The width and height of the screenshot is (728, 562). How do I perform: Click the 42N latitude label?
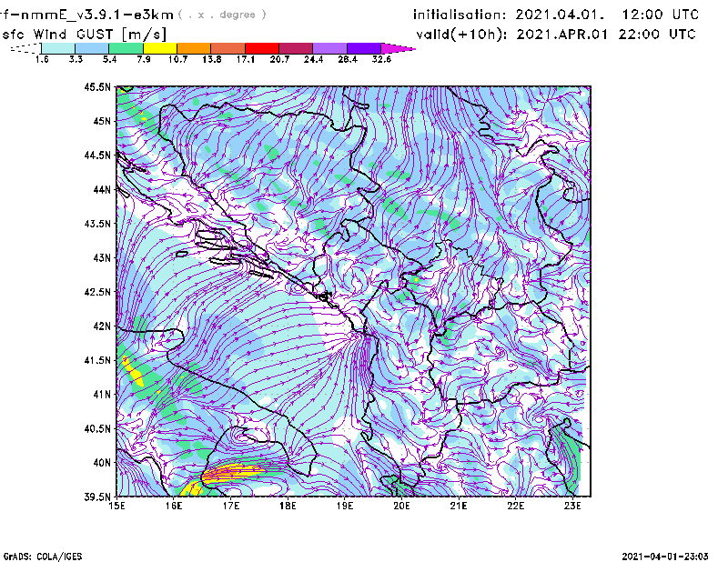click(102, 326)
